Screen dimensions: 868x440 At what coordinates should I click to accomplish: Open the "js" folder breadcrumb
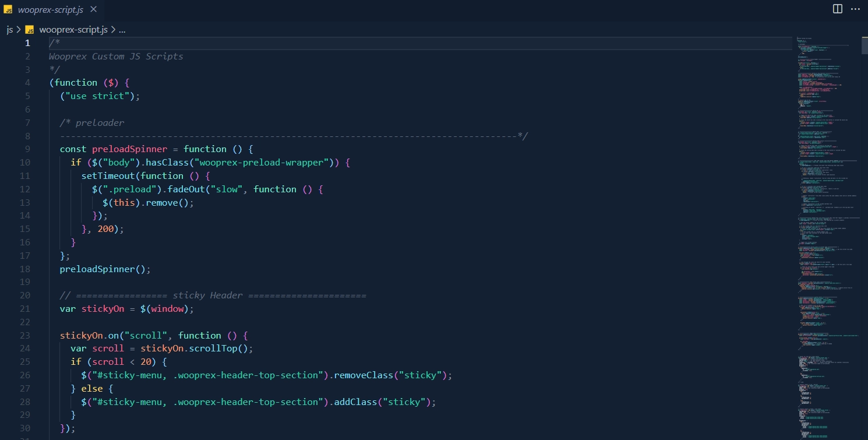coord(9,30)
